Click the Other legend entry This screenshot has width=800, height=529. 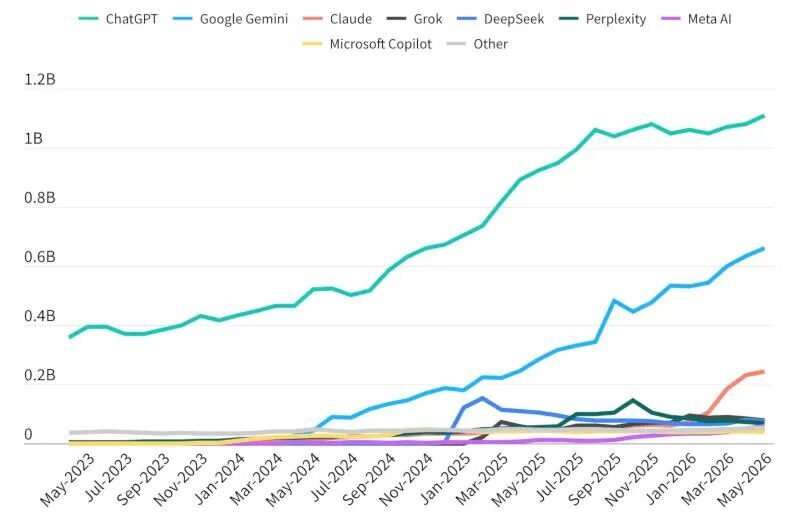pos(477,44)
